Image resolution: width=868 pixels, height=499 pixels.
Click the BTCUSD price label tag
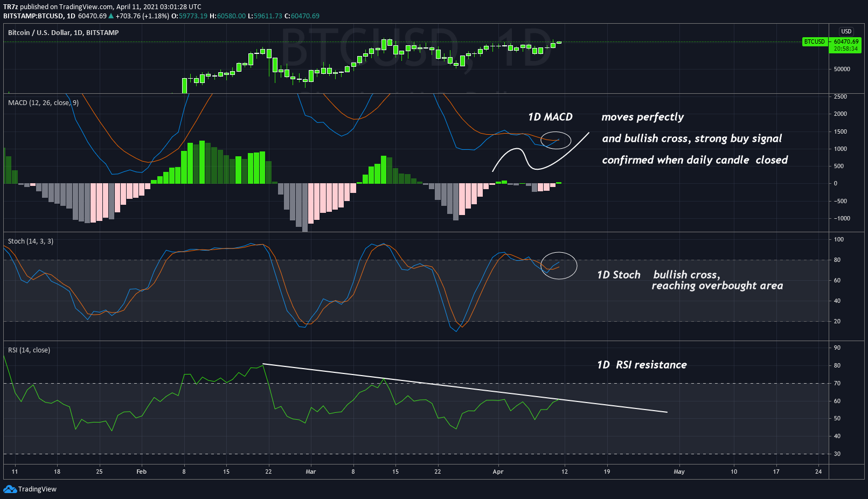click(x=814, y=41)
